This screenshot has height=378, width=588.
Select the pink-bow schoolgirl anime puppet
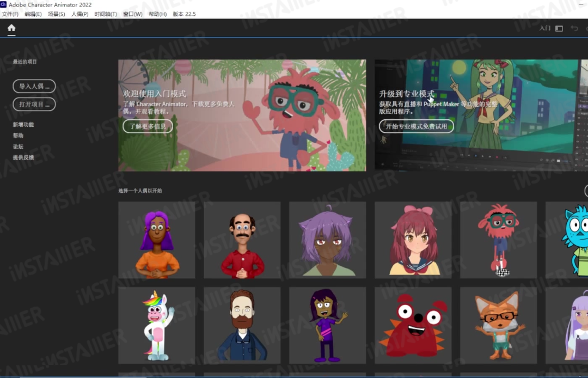click(413, 240)
